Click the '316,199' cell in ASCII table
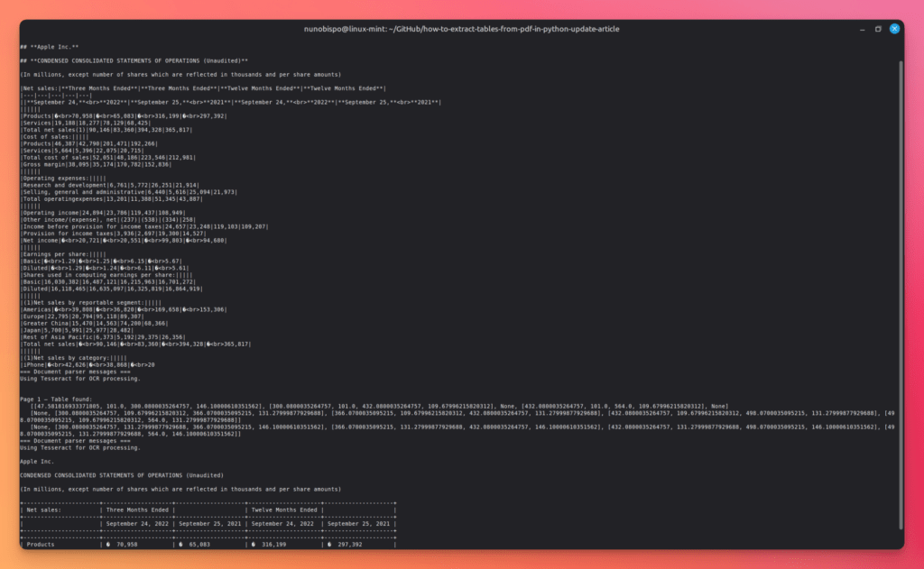The image size is (924, 569). click(x=274, y=545)
